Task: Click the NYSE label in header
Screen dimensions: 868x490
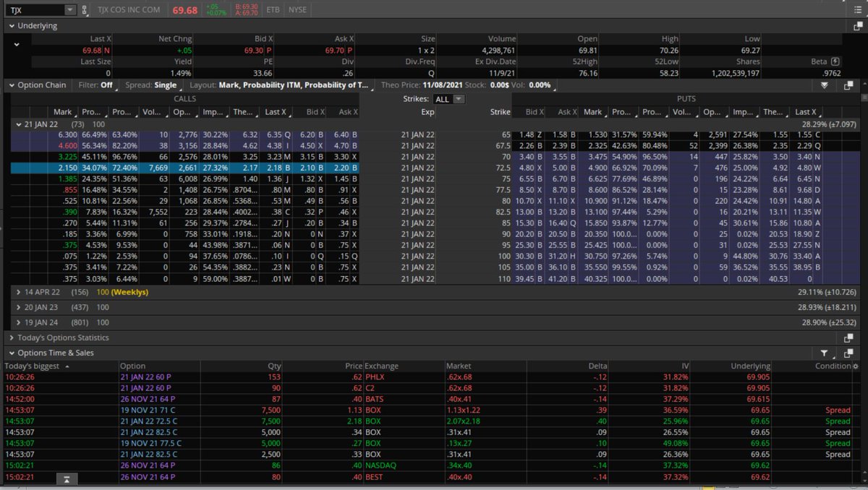Action: click(x=297, y=10)
